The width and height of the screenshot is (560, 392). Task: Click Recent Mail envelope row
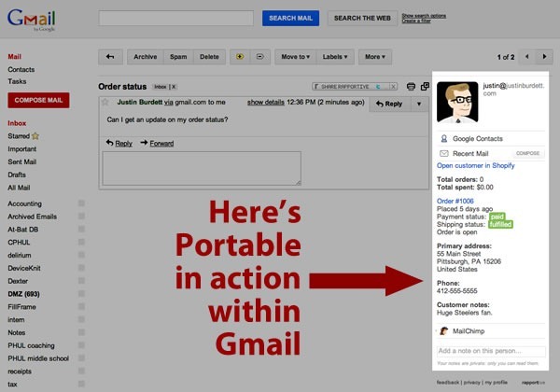click(x=470, y=153)
